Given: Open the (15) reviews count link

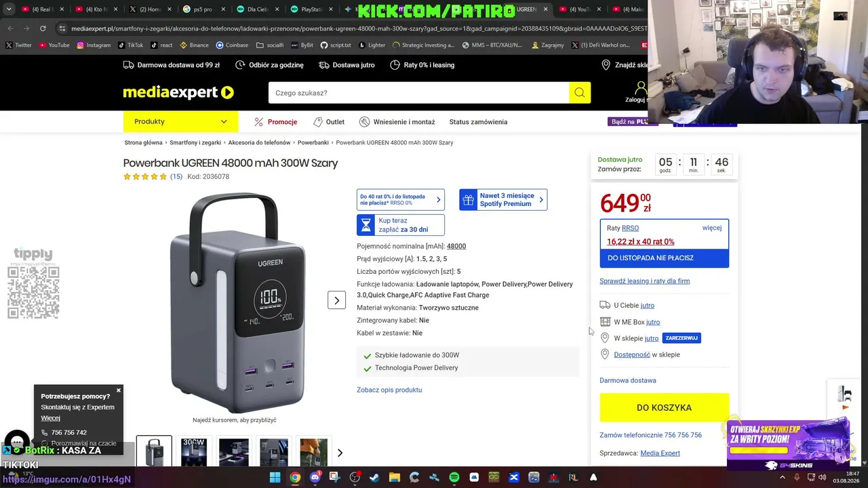Looking at the screenshot, I should (176, 177).
